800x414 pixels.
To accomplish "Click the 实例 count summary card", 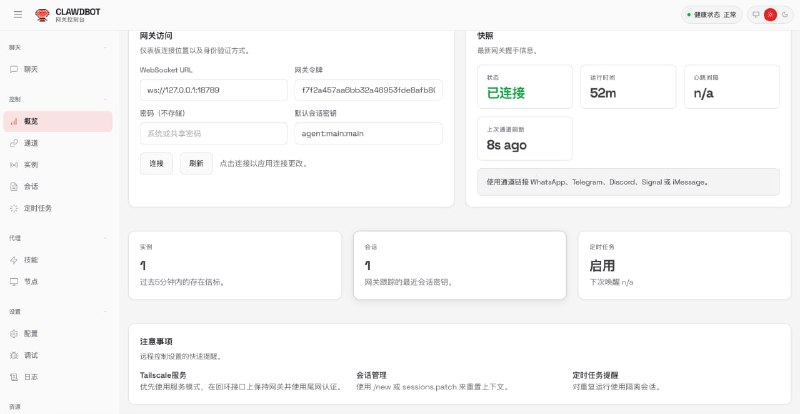I will pos(235,265).
